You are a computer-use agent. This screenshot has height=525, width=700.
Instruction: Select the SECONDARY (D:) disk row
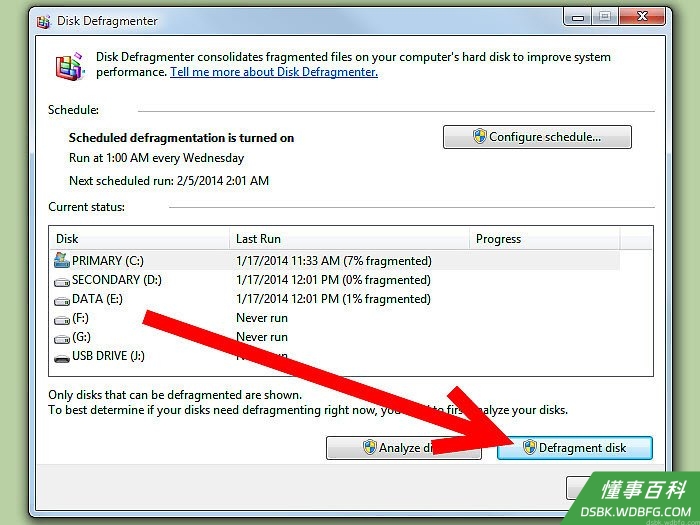335,280
